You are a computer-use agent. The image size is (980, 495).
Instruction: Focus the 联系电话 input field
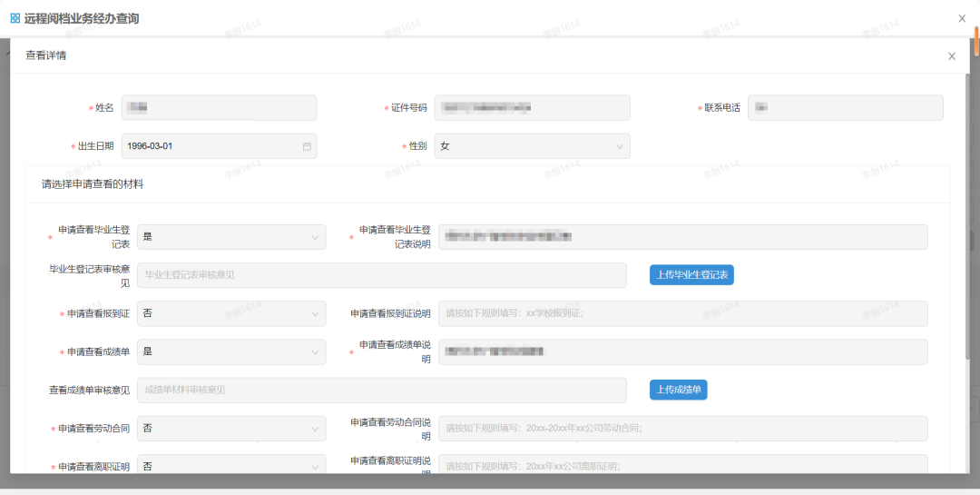click(x=845, y=108)
